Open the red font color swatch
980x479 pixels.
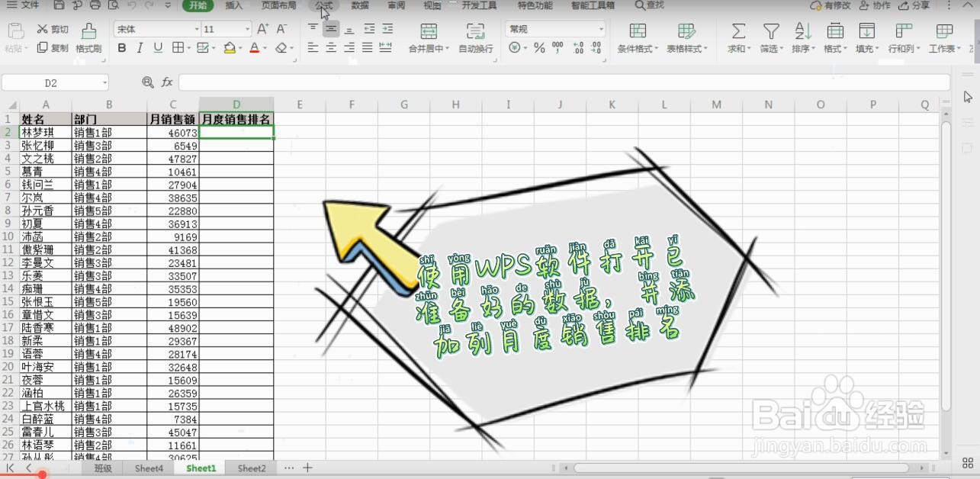pyautogui.click(x=254, y=48)
